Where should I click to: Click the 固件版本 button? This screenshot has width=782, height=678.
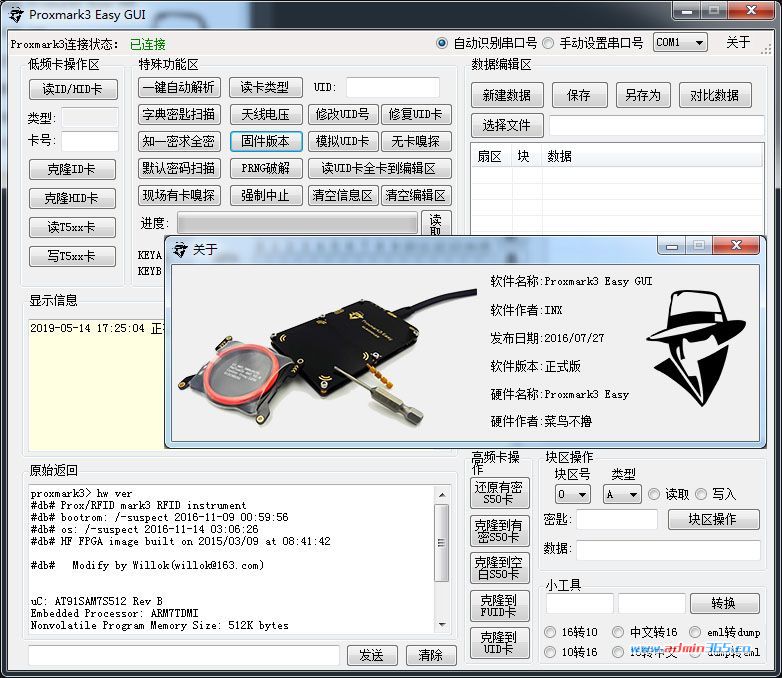pos(265,141)
